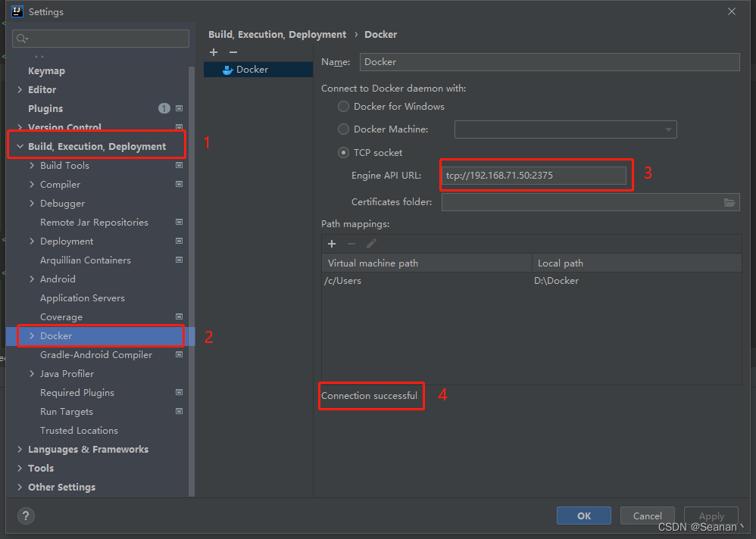Click project-level icon beside Gradle-Android Compiler

(180, 354)
